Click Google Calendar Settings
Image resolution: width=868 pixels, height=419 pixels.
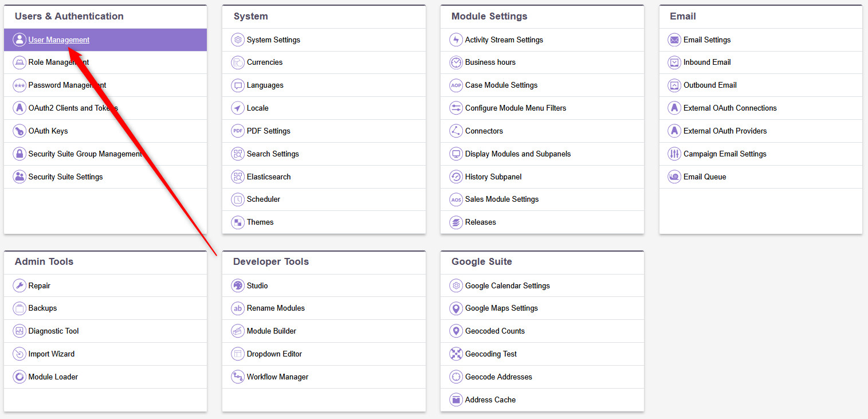pos(506,285)
